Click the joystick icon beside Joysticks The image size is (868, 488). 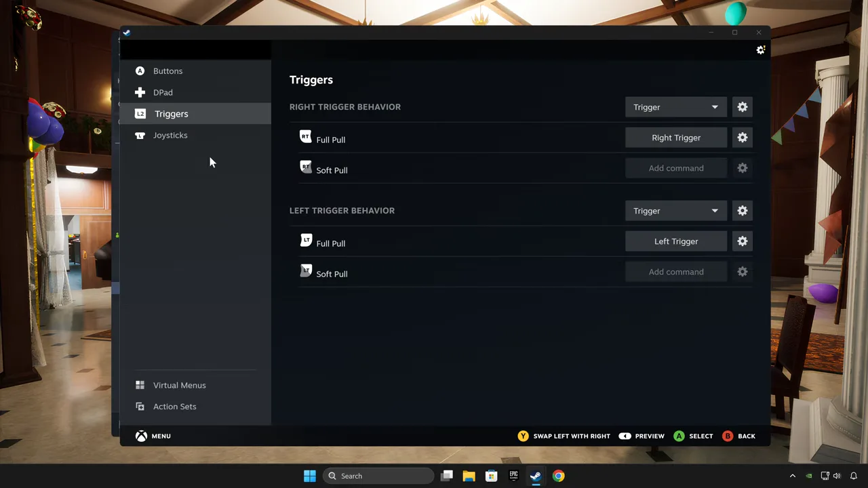140,136
